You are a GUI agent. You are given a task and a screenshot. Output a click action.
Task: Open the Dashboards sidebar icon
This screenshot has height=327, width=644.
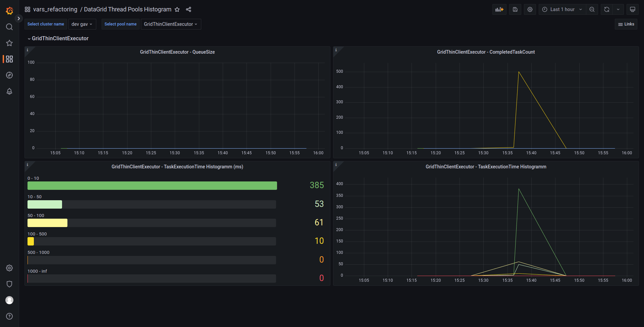tap(9, 59)
